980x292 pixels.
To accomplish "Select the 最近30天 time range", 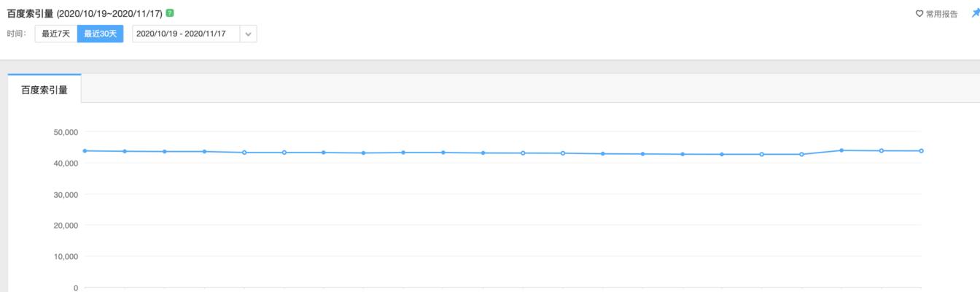I will coord(101,34).
